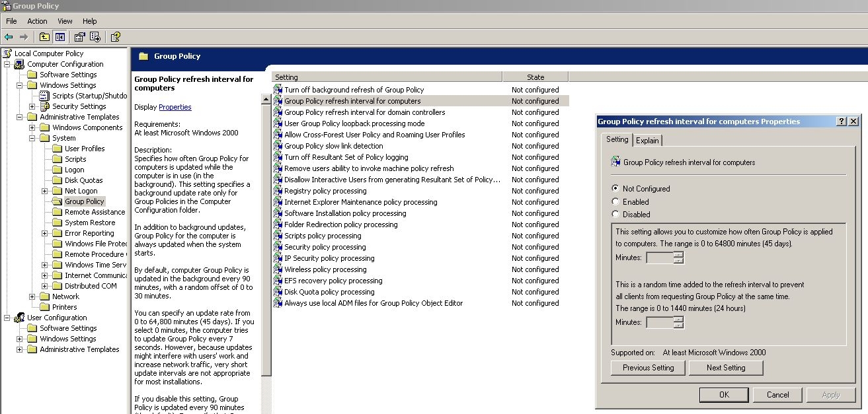868x414 pixels.
Task: Open the Help menu
Action: [90, 21]
